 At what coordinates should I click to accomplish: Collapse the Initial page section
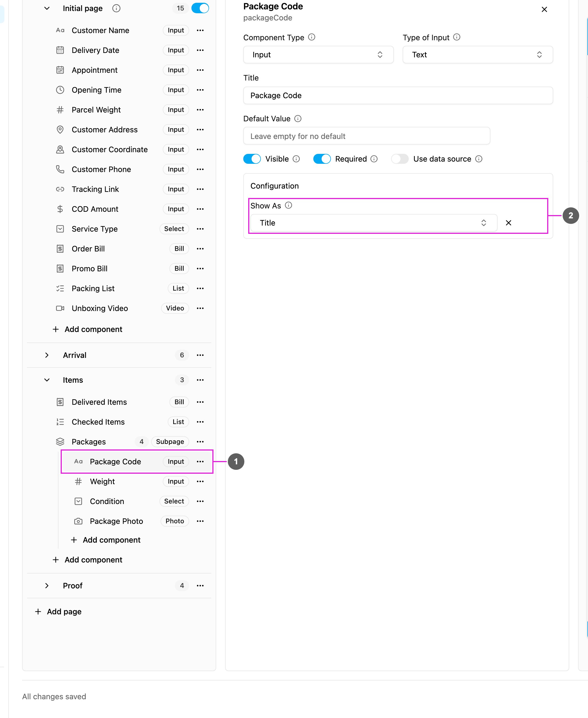47,9
